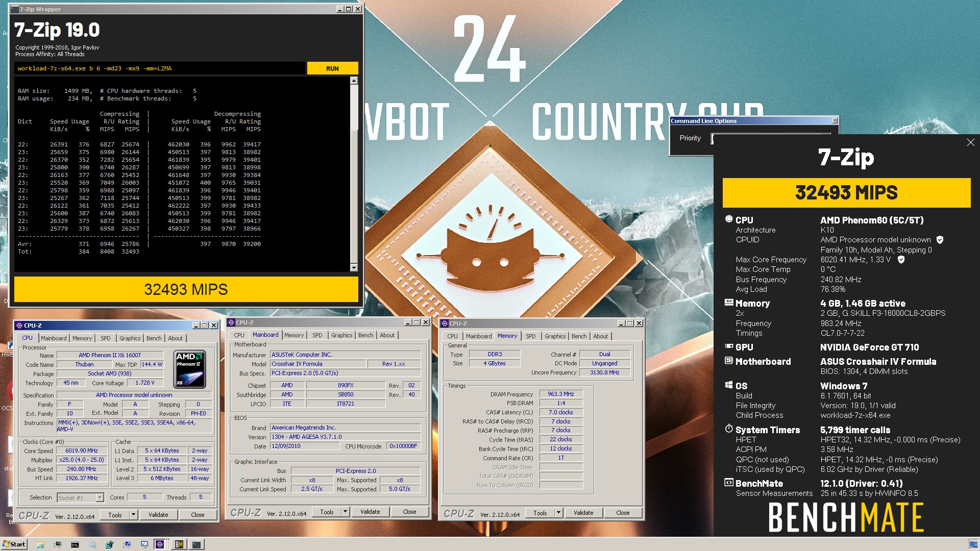Open Bench tab in CPU-Z CPU window

[154, 338]
